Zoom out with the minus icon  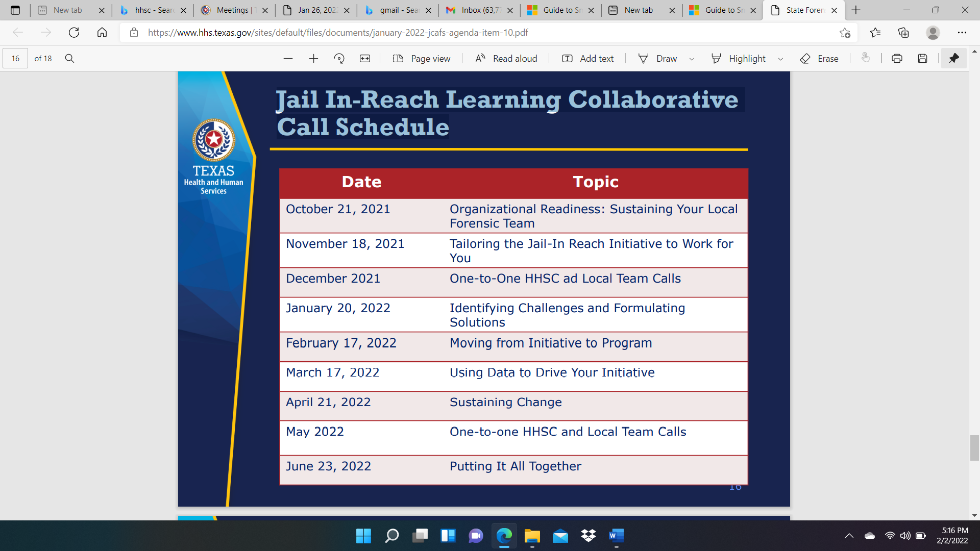point(288,59)
